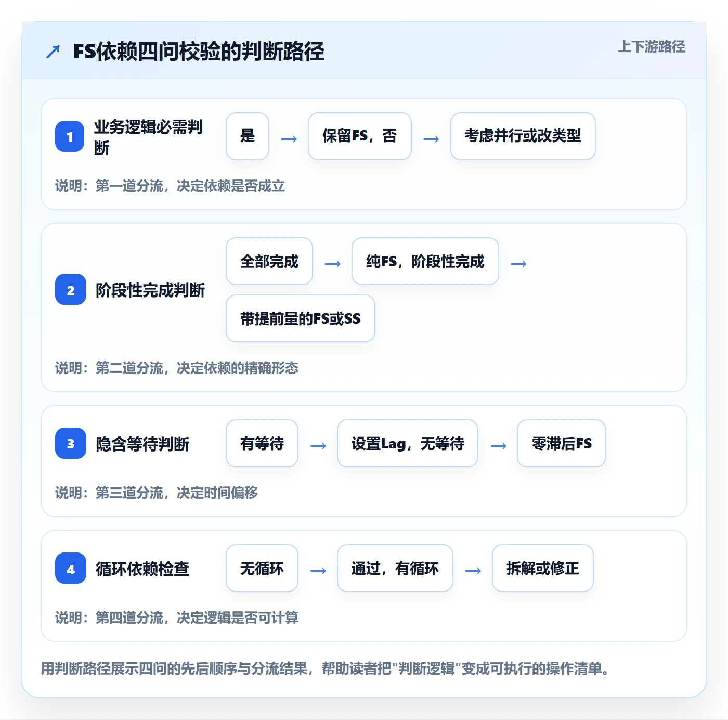Click the 设置Lag，无等待 box
This screenshot has width=728, height=720.
(x=408, y=443)
